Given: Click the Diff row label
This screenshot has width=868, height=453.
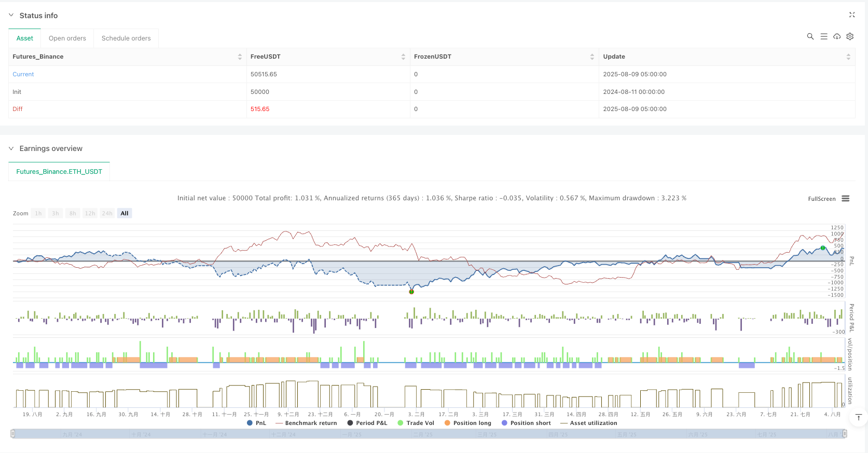Looking at the screenshot, I should click(18, 109).
